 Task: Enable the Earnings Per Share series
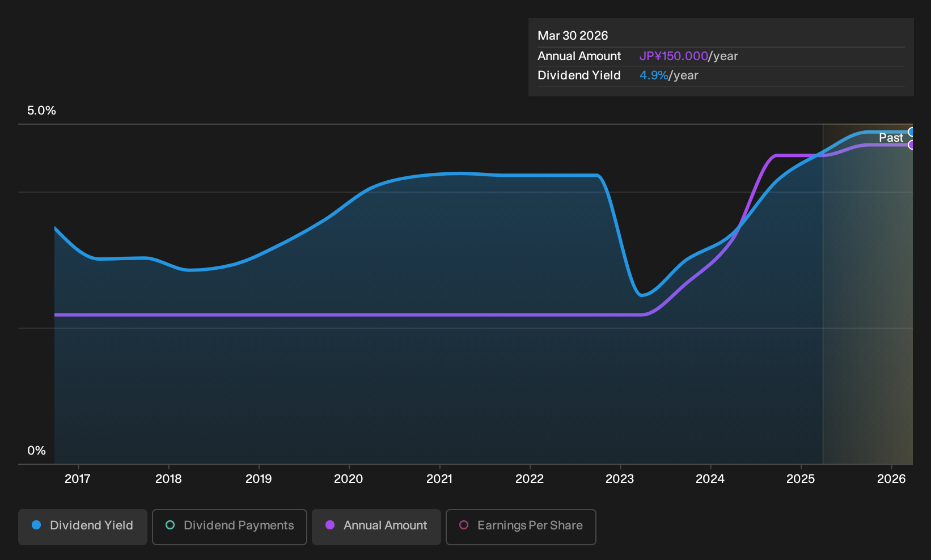521,527
